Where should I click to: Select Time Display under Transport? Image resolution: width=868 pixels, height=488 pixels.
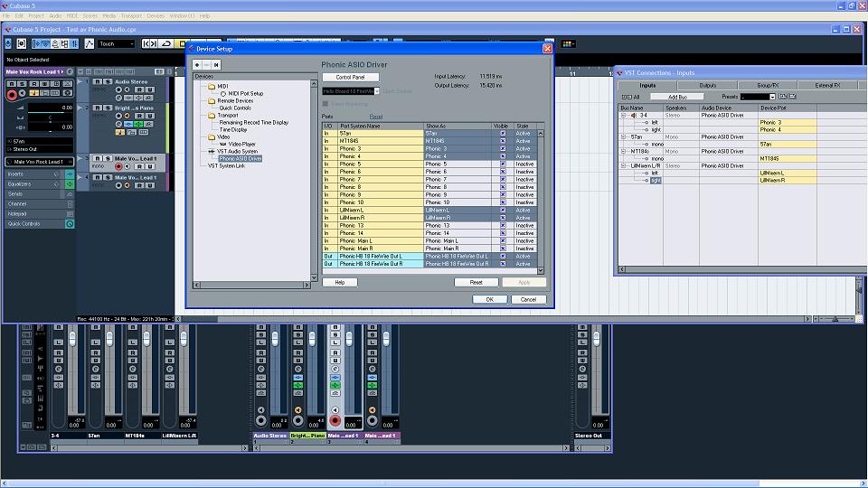tap(233, 129)
